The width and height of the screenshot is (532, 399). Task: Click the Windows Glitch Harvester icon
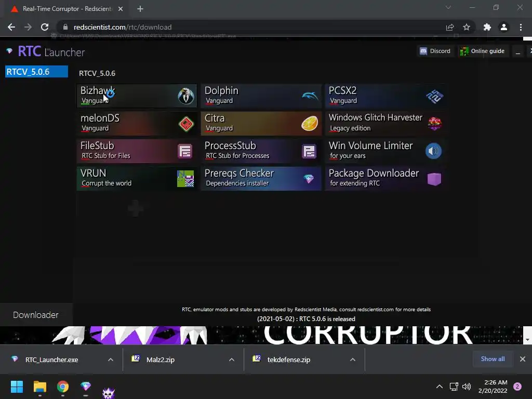click(x=434, y=124)
